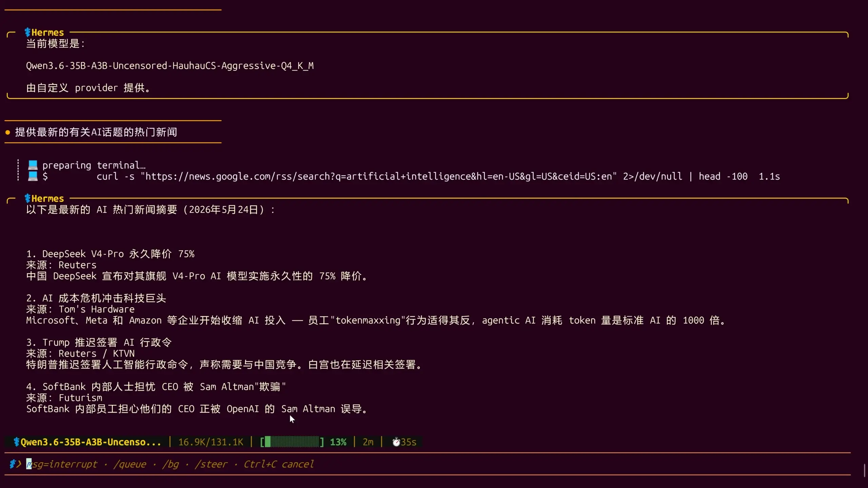Click the prompt caduceus icon at the input line
Image resolution: width=868 pixels, height=488 pixels.
point(13,464)
